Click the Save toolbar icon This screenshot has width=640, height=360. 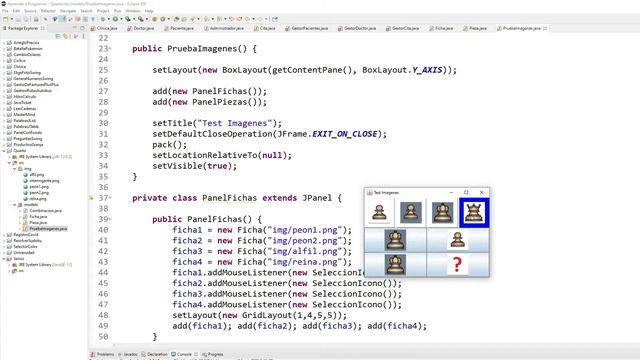[x=18, y=19]
